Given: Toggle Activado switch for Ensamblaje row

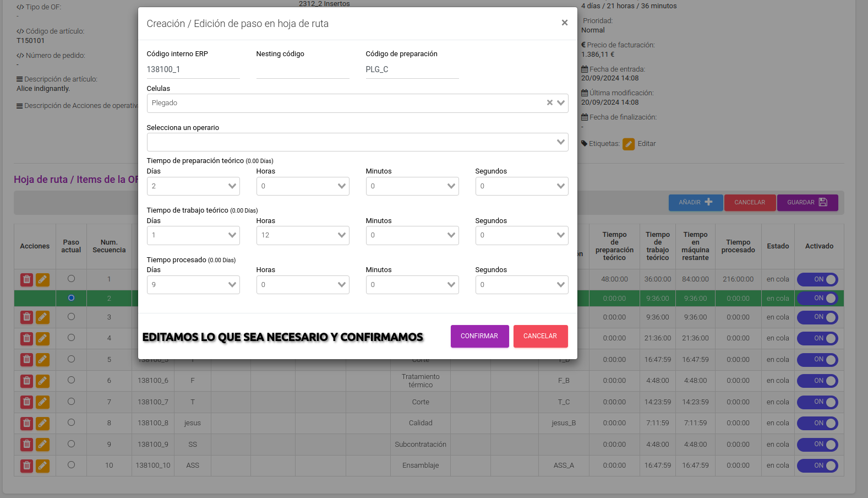Looking at the screenshot, I should point(817,466).
